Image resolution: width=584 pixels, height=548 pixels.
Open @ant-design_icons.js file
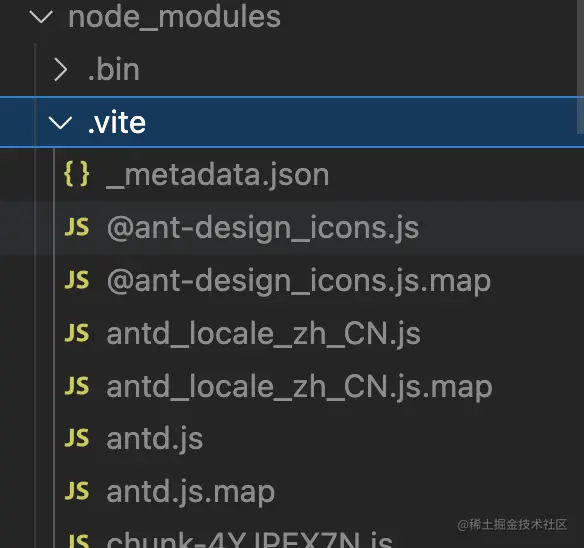pos(263,228)
